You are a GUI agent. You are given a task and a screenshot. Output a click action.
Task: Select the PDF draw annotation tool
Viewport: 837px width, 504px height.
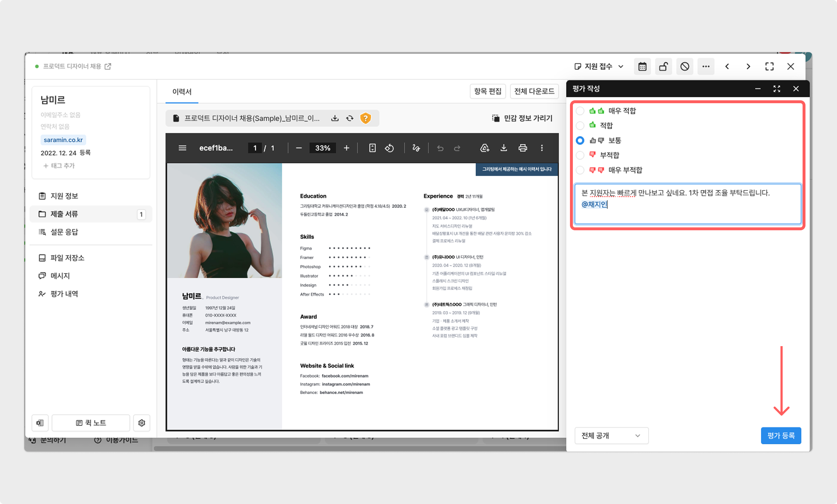(x=416, y=148)
